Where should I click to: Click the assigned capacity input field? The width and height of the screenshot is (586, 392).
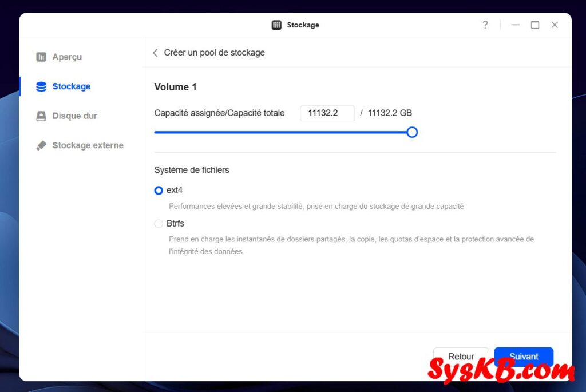coord(327,113)
